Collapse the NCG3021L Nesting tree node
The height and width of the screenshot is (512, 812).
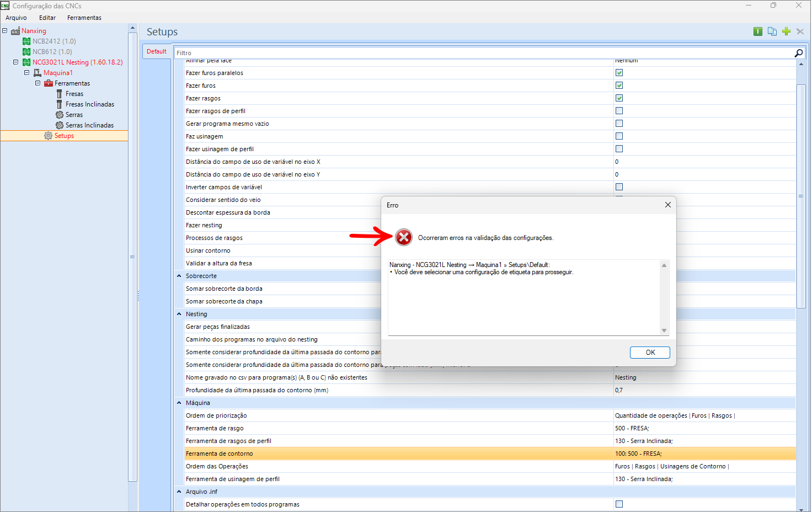tap(16, 62)
